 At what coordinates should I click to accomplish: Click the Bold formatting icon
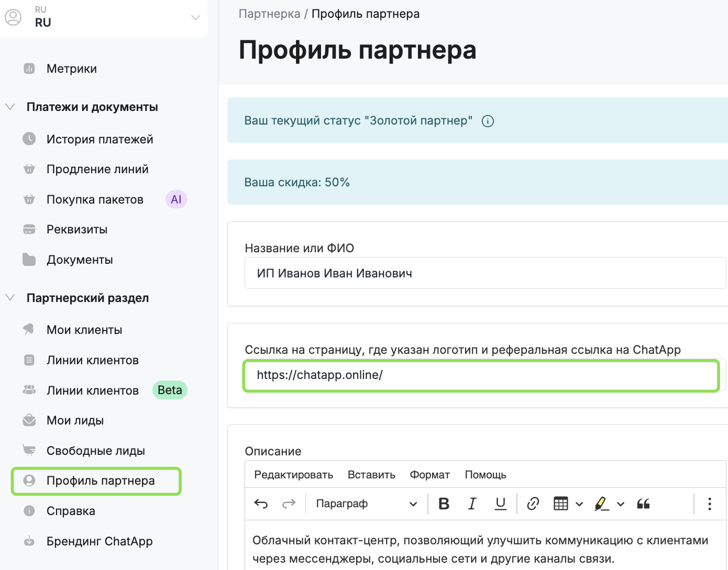point(444,504)
